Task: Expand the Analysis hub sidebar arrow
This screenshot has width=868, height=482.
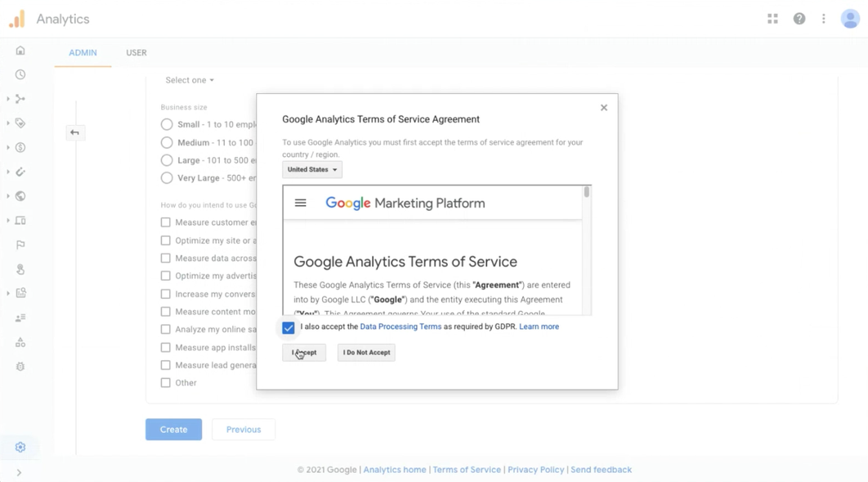Action: coord(7,292)
